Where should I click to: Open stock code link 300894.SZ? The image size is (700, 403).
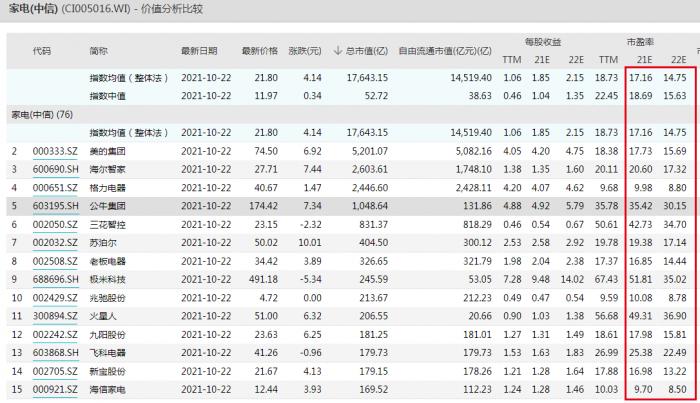55,316
